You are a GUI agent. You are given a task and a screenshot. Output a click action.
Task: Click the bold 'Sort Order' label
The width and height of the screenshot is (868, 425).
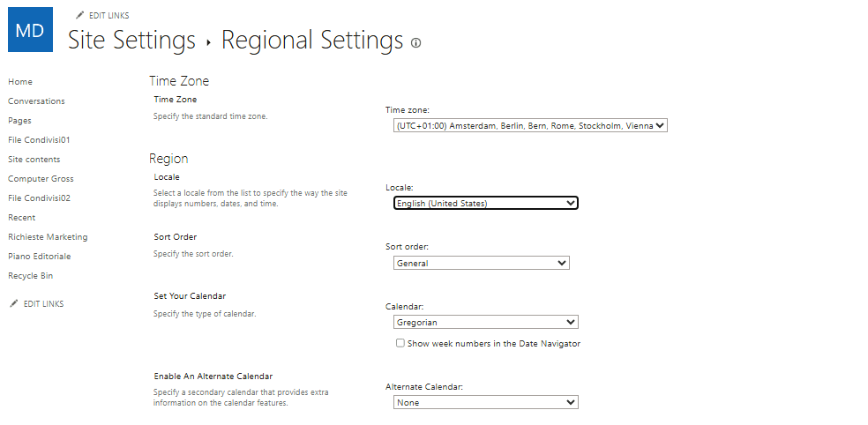(x=176, y=237)
